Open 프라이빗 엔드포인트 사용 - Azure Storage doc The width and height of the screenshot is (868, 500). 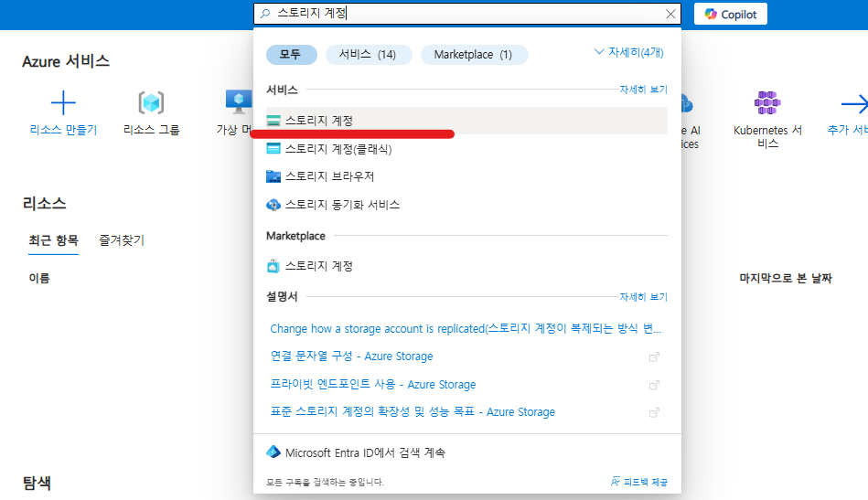373,385
